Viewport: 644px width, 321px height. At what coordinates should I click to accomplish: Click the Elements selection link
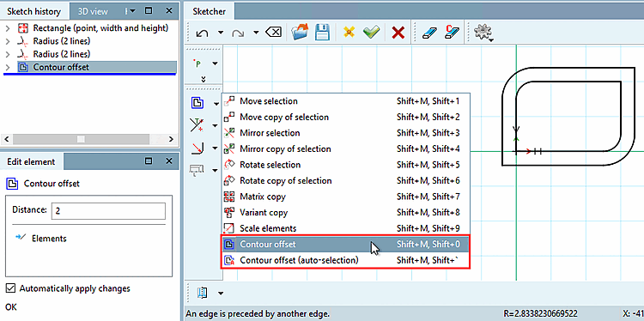pyautogui.click(x=49, y=239)
